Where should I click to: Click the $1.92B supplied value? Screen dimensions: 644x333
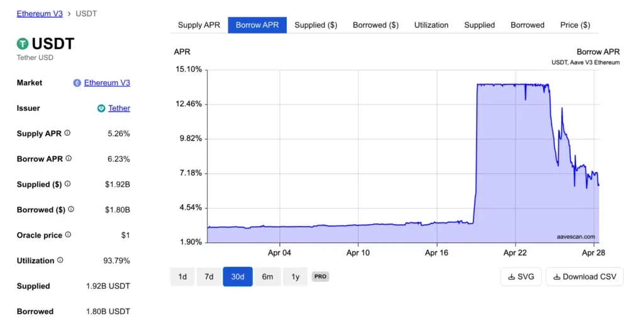click(118, 184)
